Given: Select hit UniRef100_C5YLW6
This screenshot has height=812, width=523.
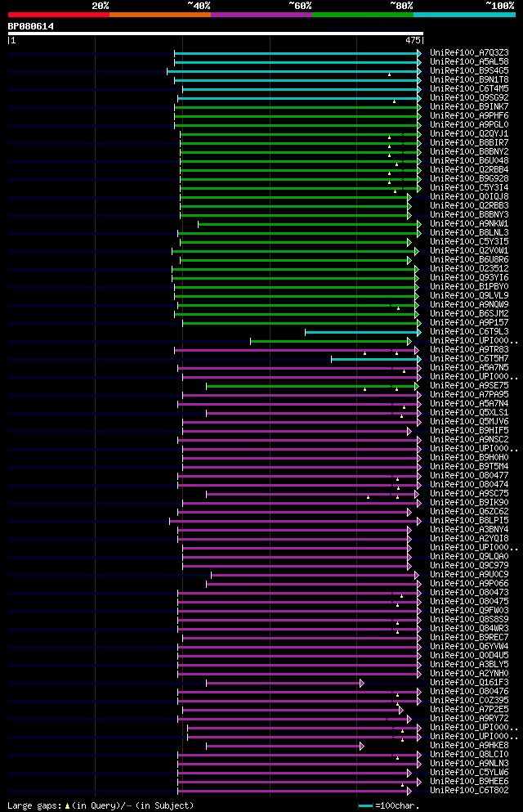Looking at the screenshot, I should (469, 773).
